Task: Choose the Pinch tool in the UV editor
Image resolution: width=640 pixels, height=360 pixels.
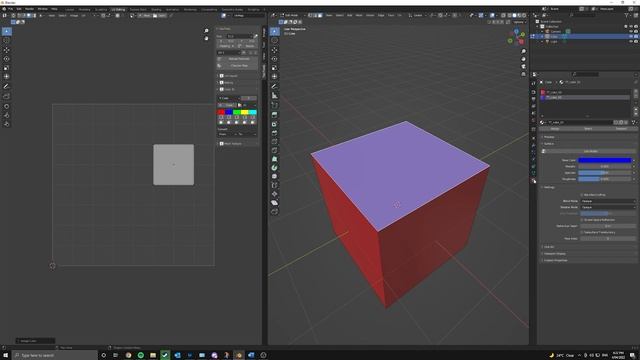Action: pos(7,124)
